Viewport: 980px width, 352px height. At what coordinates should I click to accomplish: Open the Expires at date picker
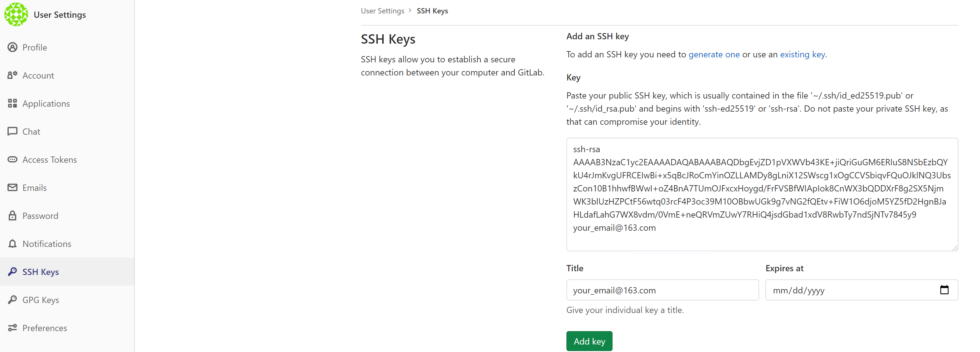click(945, 290)
